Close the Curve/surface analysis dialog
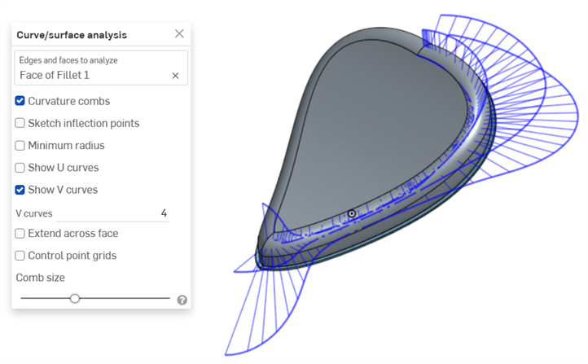Screen dimensions: 588x364 [179, 33]
